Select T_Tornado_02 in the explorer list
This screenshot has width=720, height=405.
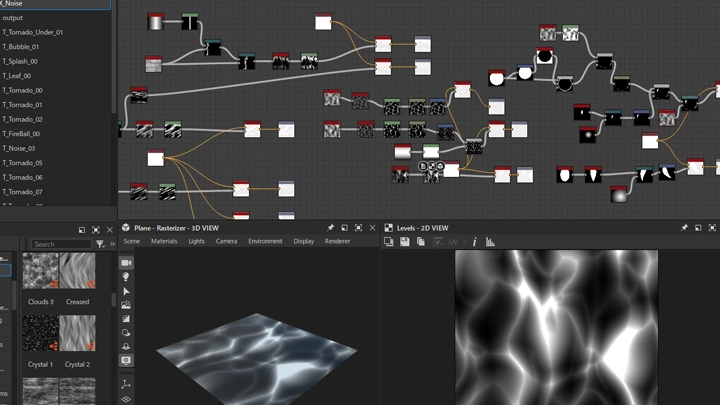[56, 119]
